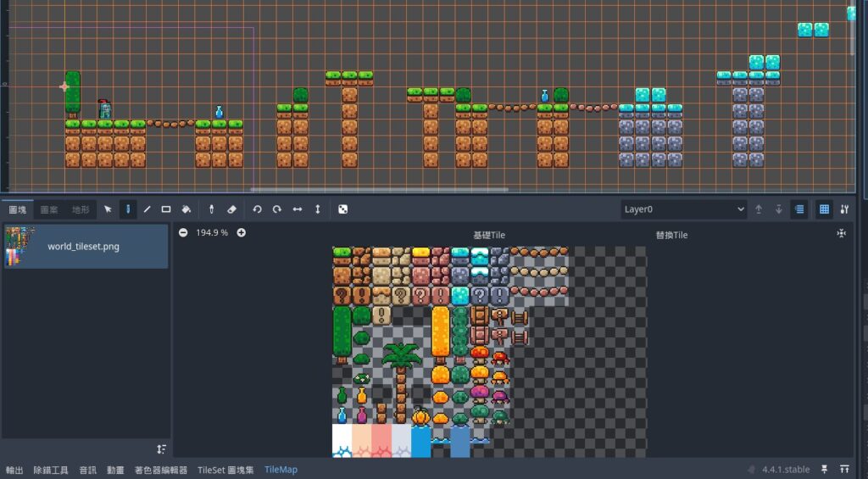Toggle highlight selected layer button
The image size is (868, 479).
click(x=798, y=209)
